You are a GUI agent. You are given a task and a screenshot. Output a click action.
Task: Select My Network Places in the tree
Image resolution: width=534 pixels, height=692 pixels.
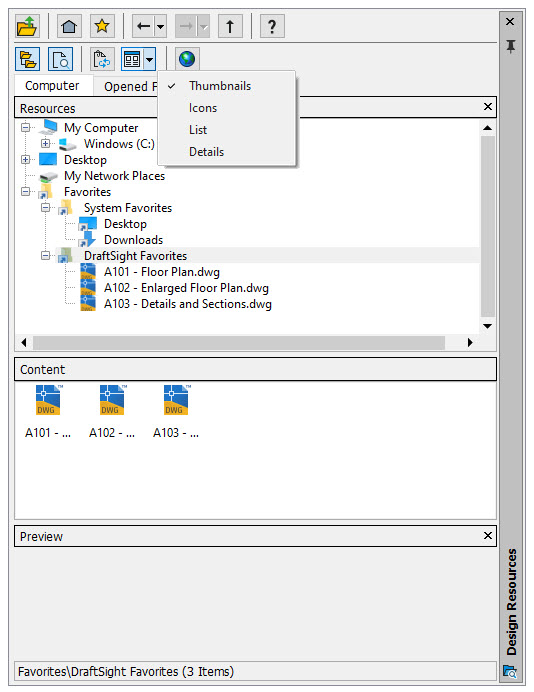(x=114, y=176)
